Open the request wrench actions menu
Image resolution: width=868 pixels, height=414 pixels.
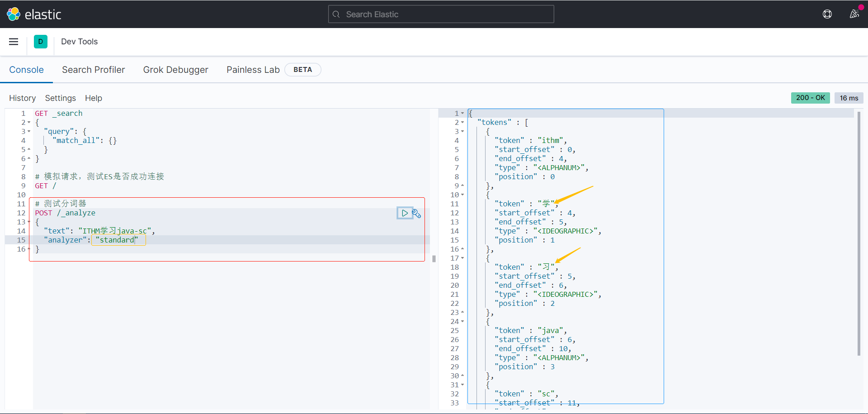pyautogui.click(x=417, y=213)
